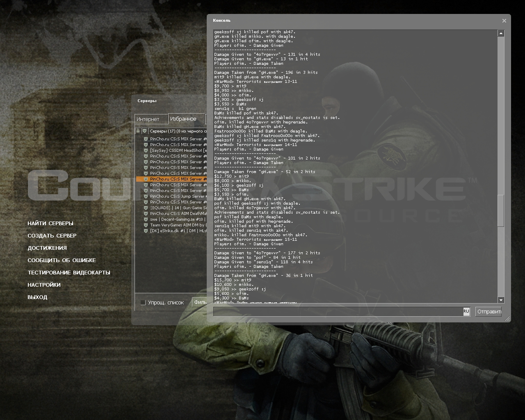
Task: Click console line 'Terrorists' score 13-11
Action: pyautogui.click(x=256, y=82)
